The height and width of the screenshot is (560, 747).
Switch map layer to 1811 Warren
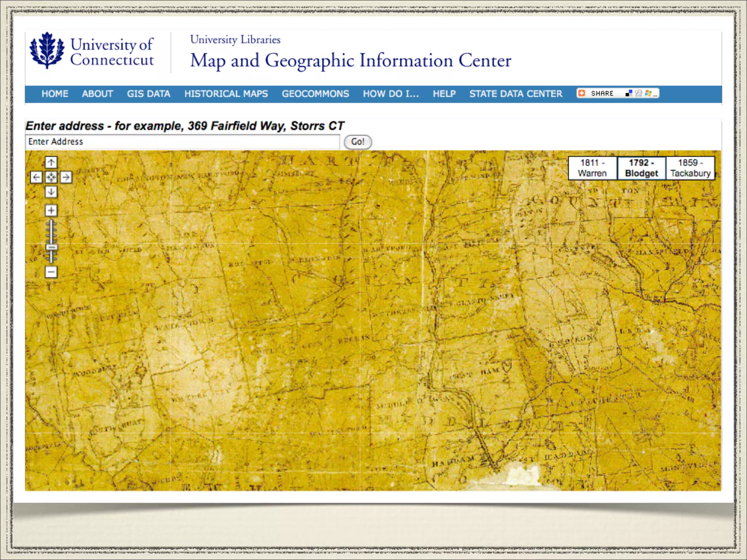point(592,168)
